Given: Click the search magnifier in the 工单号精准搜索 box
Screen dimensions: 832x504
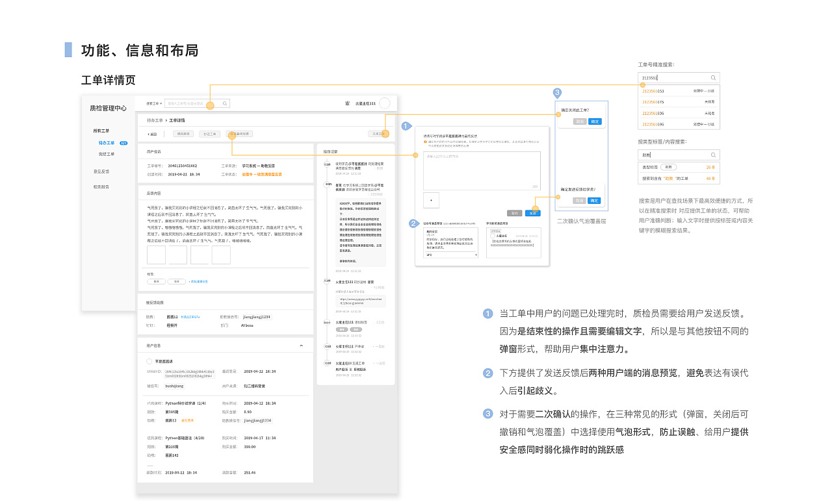Looking at the screenshot, I should tap(713, 78).
